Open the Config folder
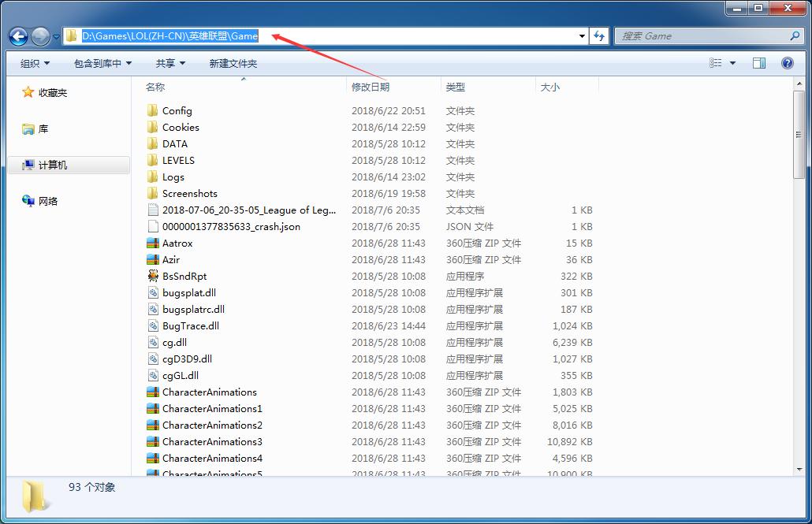The image size is (812, 524). 177,111
